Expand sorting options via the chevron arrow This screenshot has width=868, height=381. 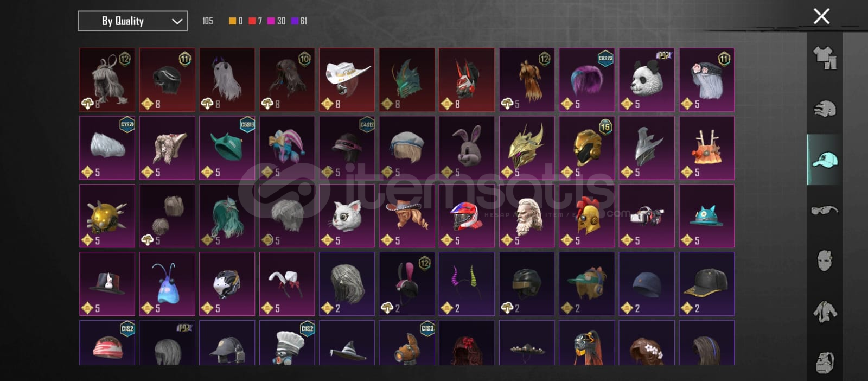point(176,21)
